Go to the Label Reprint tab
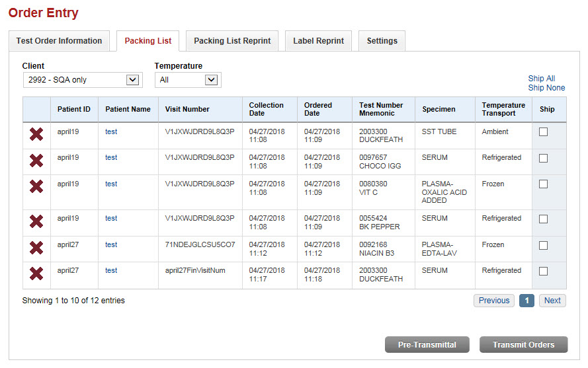The image size is (588, 368). click(x=318, y=41)
